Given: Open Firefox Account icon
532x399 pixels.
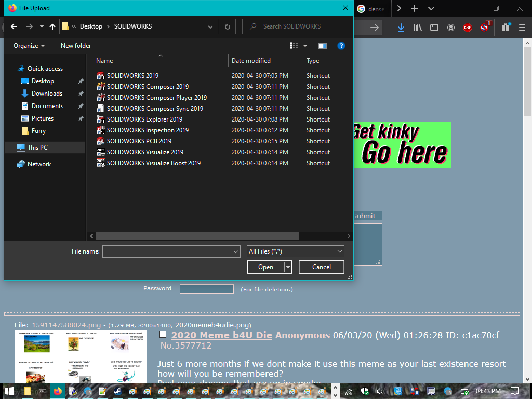Looking at the screenshot, I should (450, 28).
